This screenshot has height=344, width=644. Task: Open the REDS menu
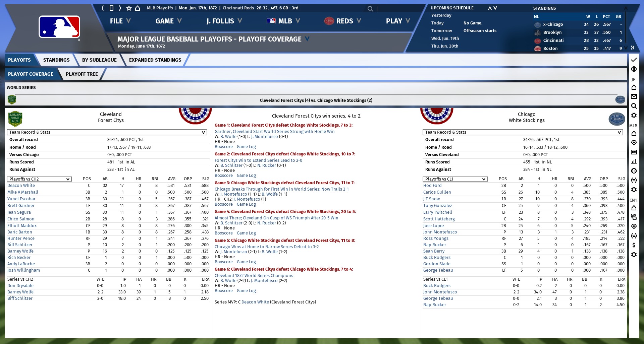coord(343,21)
